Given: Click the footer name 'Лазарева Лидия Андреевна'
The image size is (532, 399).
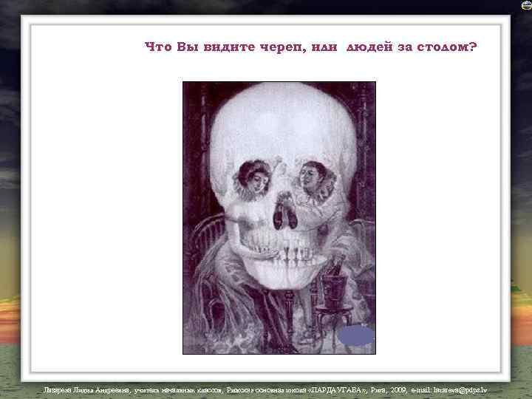Looking at the screenshot, I should pyautogui.click(x=86, y=391).
